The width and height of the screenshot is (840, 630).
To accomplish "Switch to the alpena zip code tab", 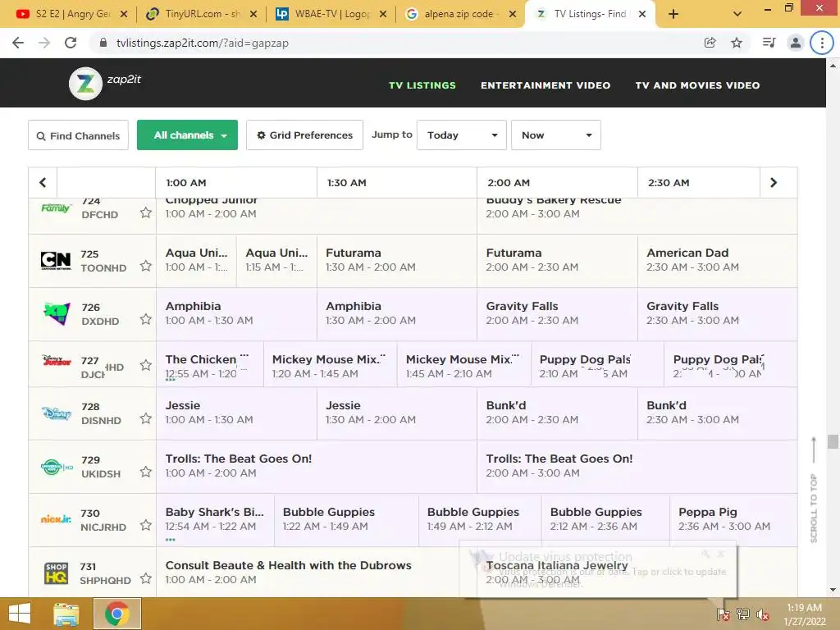I will pos(460,14).
